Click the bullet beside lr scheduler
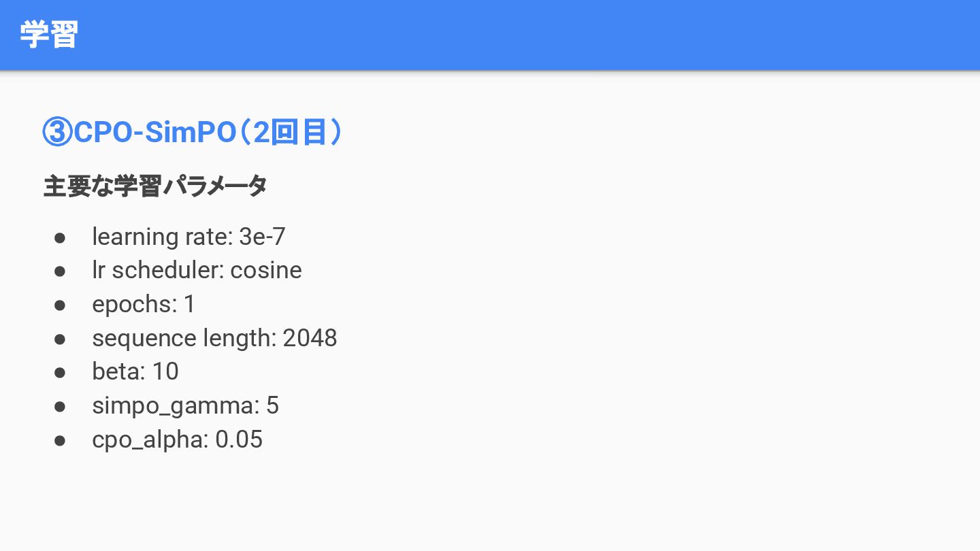This screenshot has height=551, width=980. coord(60,271)
